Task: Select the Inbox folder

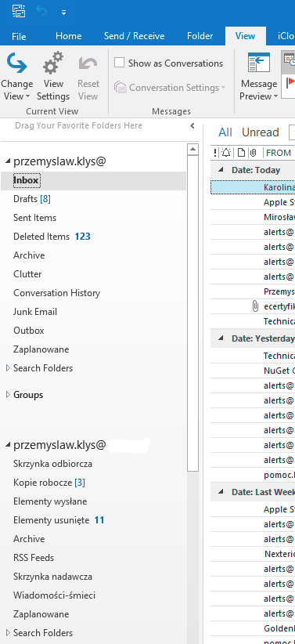Action: (x=93, y=180)
